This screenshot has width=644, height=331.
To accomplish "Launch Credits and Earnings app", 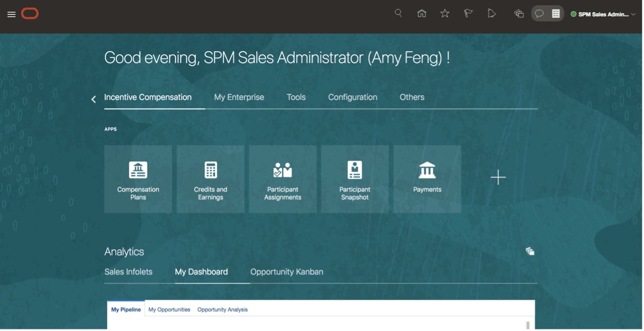I will 210,179.
